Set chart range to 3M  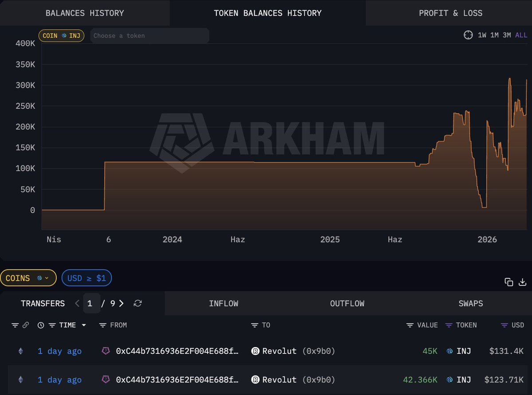507,35
